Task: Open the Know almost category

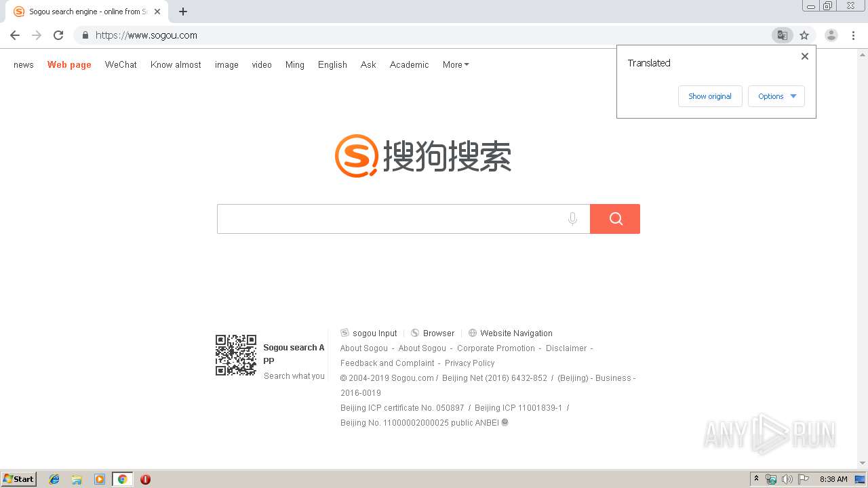Action: [176, 65]
